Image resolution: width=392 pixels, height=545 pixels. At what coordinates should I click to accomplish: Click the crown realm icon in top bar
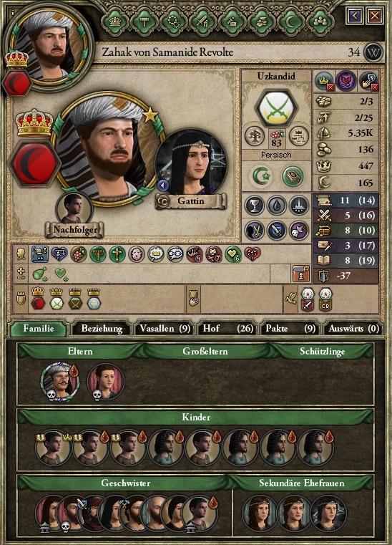pyautogui.click(x=114, y=21)
